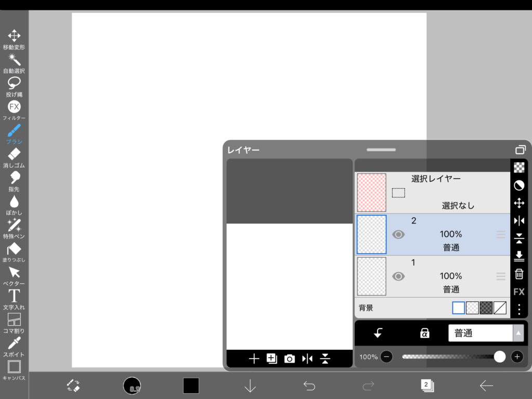Pick the 投げ縄 lasso tool
The height and width of the screenshot is (399, 532).
coord(14,86)
